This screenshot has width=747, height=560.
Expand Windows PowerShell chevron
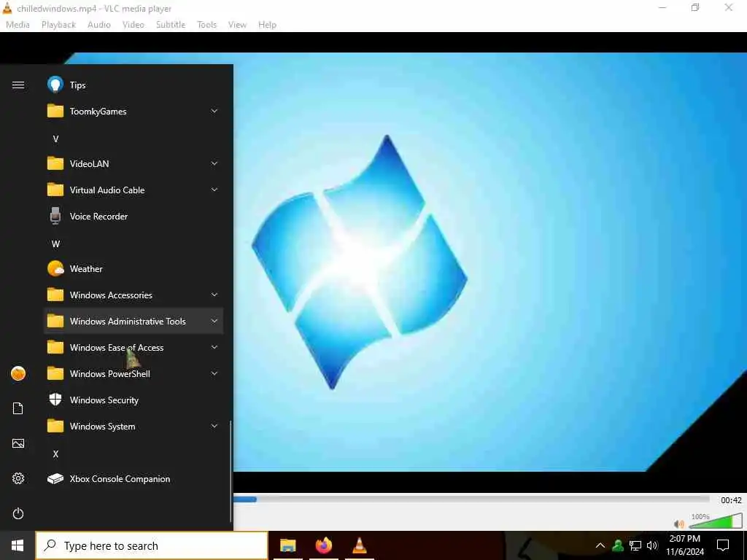[x=214, y=373]
